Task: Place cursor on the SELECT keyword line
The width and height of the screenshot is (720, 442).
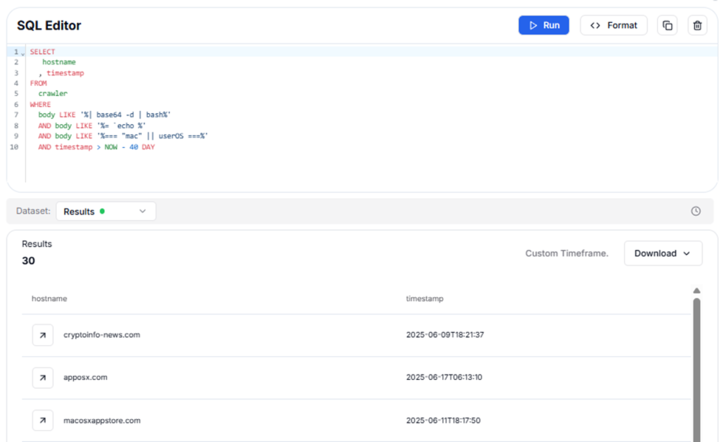Action: point(42,51)
